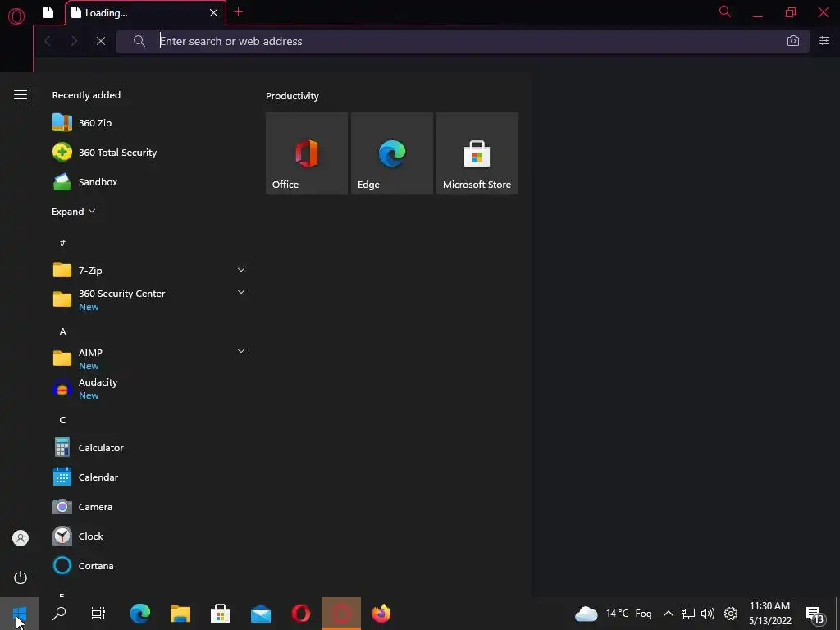Open volume speaker tray icon
The image size is (840, 630).
coord(708,614)
